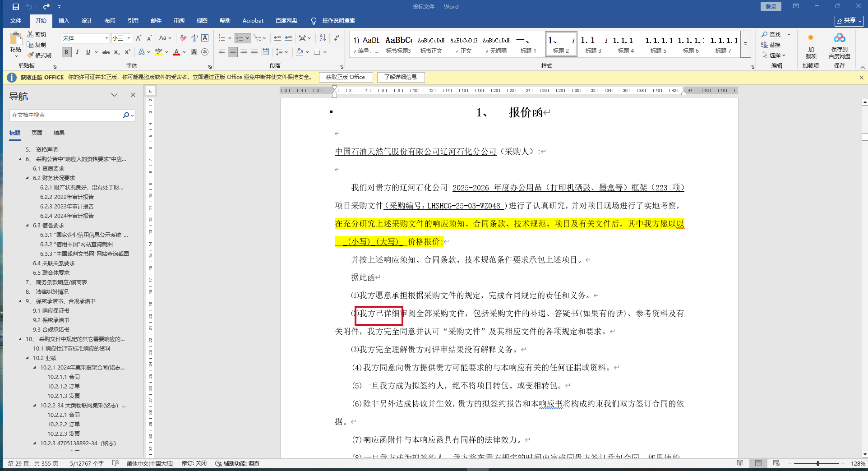
Task: Open the 插入 ribbon tab
Action: tap(64, 21)
